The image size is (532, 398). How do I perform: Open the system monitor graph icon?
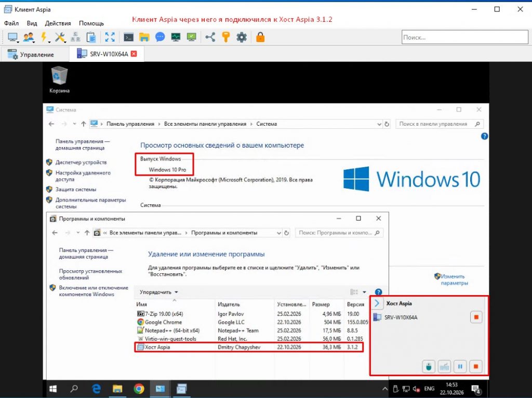[x=176, y=37]
